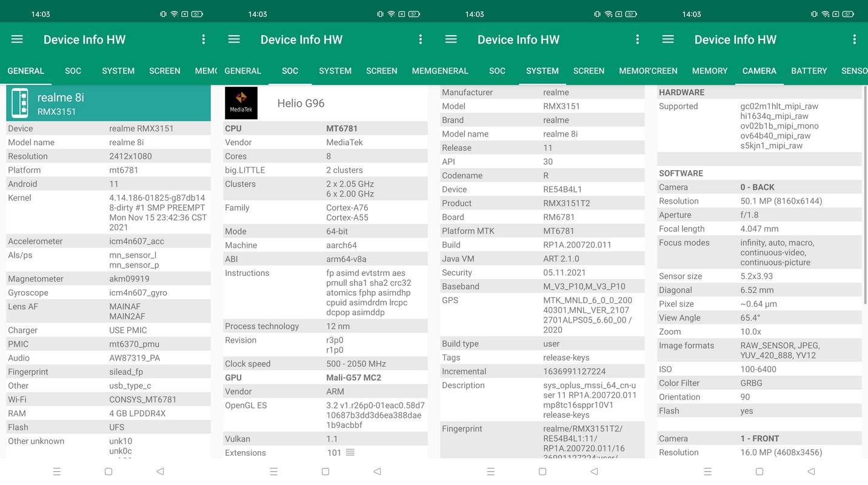The height and width of the screenshot is (485, 868).
Task: Open the BATTERY tab
Action: pyautogui.click(x=809, y=71)
